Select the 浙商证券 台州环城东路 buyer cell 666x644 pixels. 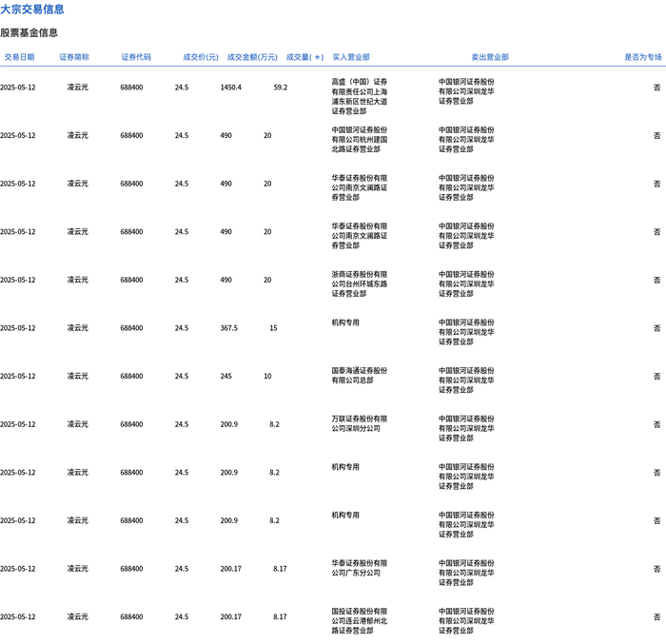pos(360,283)
